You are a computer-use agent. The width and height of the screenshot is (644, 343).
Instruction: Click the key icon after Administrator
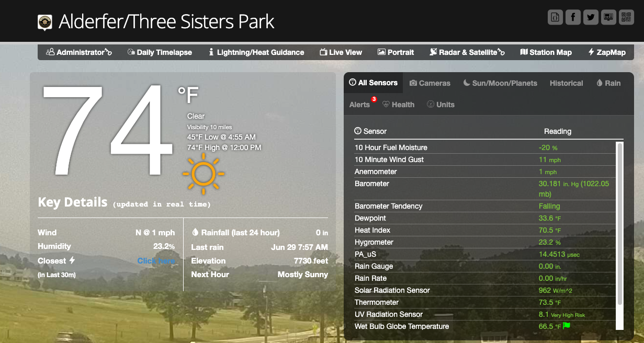coord(108,52)
